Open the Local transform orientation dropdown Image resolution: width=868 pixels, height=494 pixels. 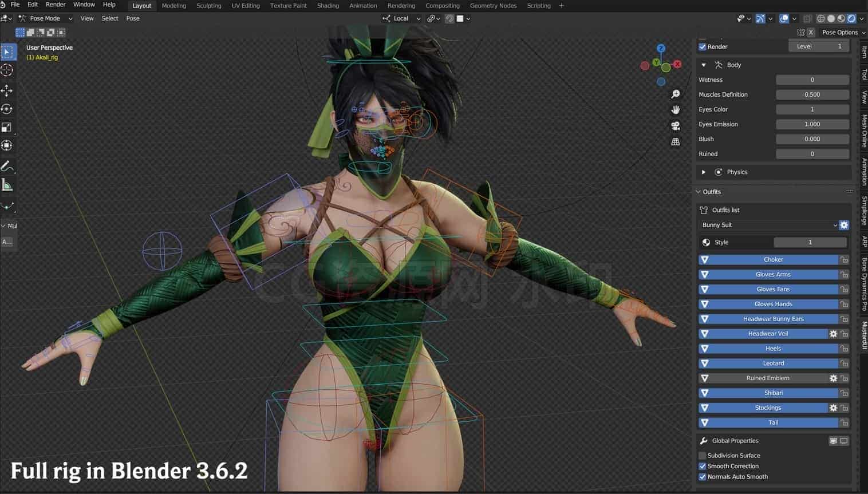point(401,18)
